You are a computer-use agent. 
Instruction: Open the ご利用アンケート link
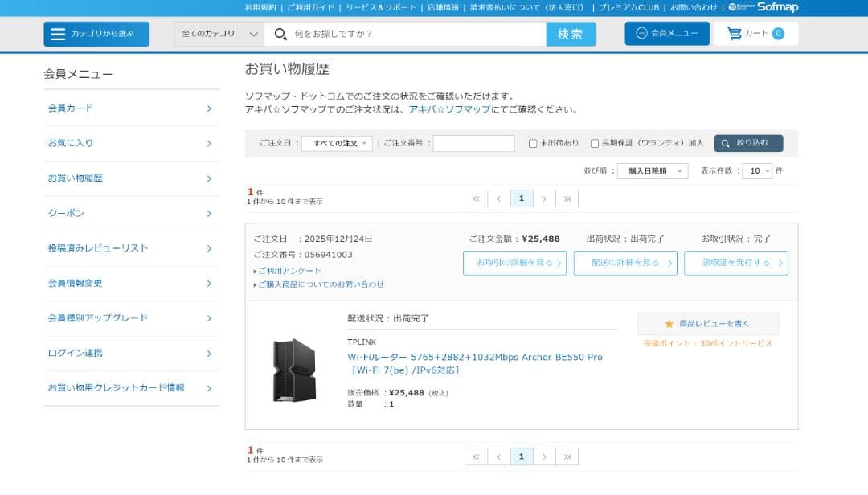(289, 271)
